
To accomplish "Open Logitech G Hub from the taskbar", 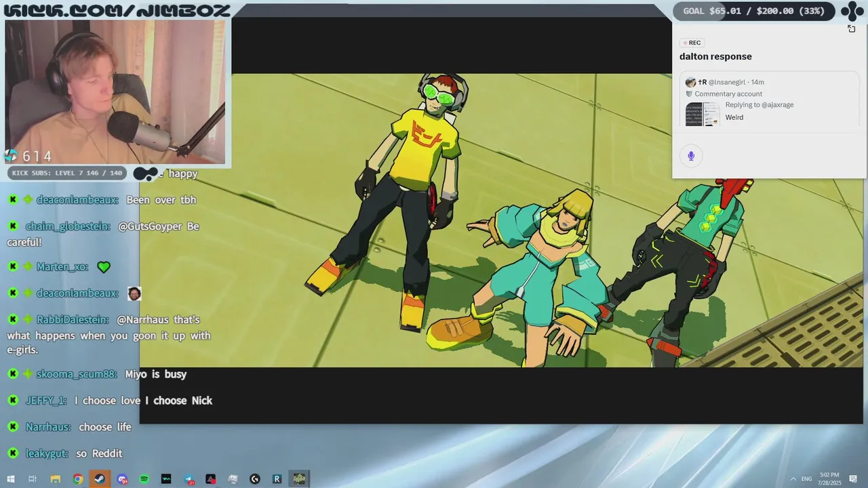I will point(255,479).
